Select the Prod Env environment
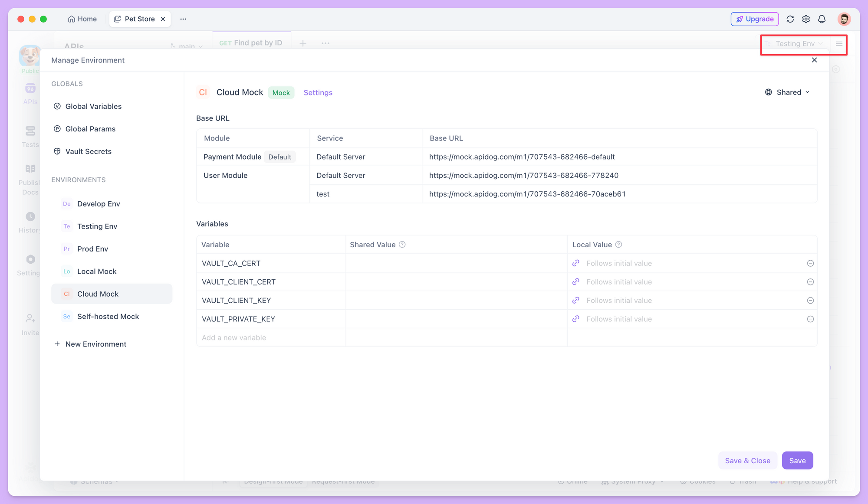 (x=112, y=249)
